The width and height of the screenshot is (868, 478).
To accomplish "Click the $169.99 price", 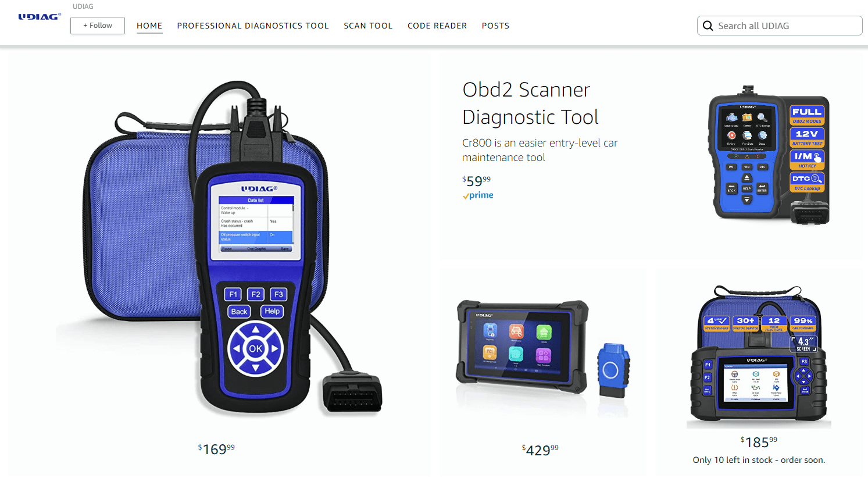I will [x=216, y=449].
